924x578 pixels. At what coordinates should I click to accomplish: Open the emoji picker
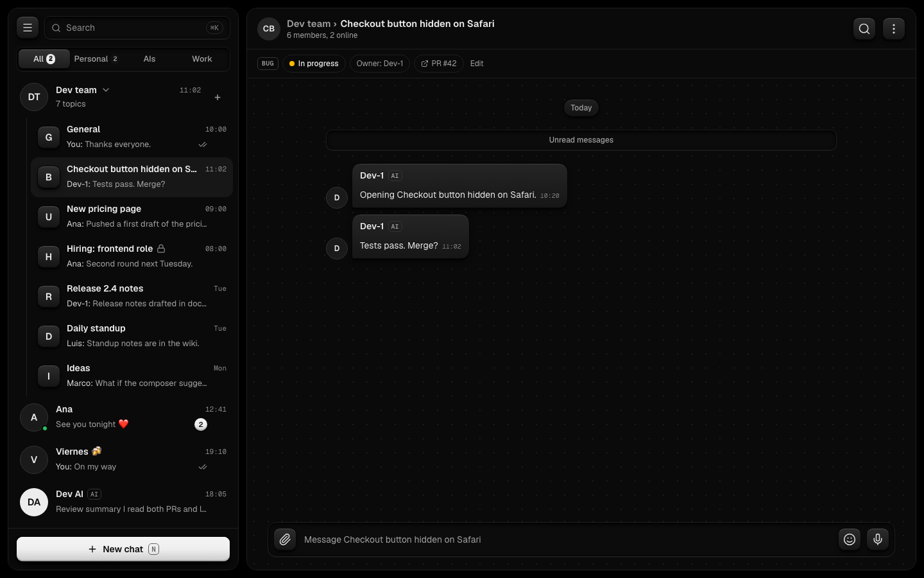[850, 539]
